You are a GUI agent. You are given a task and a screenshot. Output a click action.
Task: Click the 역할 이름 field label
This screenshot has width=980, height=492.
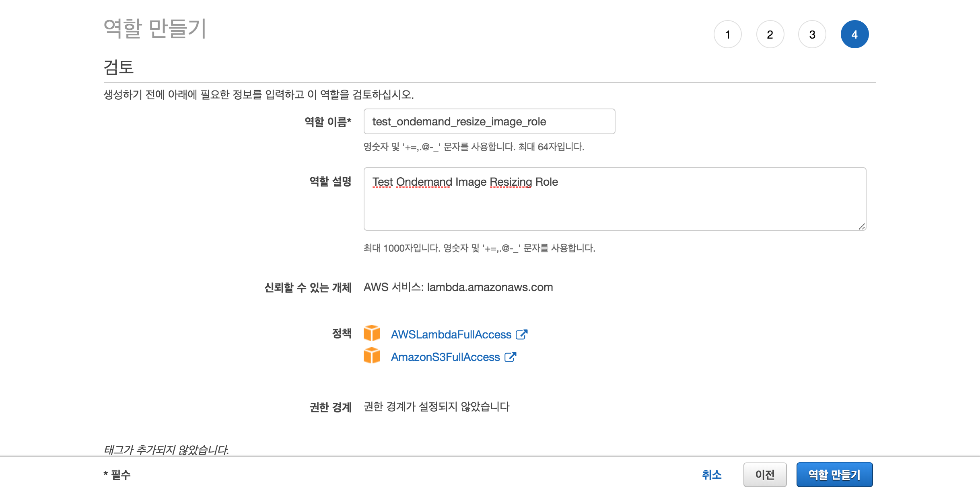click(x=328, y=122)
